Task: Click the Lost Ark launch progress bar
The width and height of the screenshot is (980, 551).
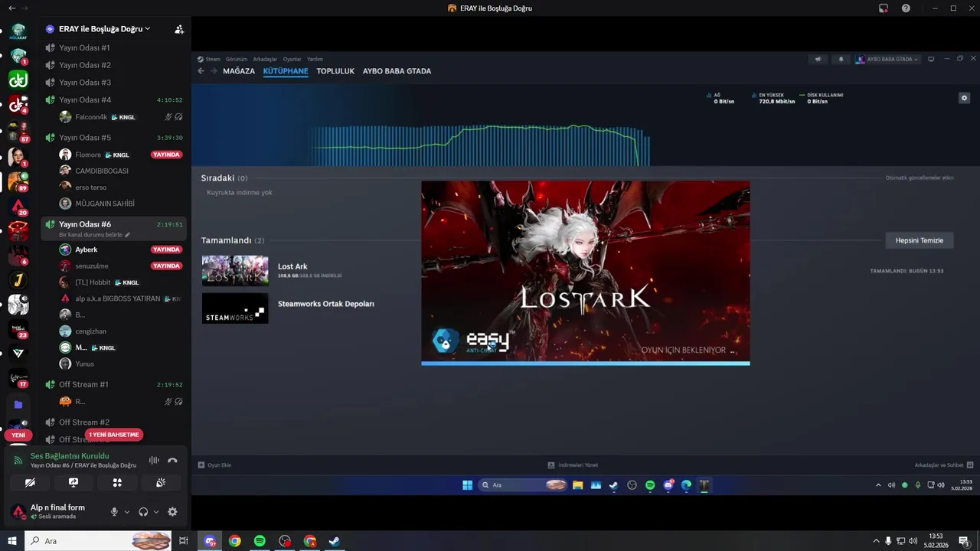Action: click(586, 364)
